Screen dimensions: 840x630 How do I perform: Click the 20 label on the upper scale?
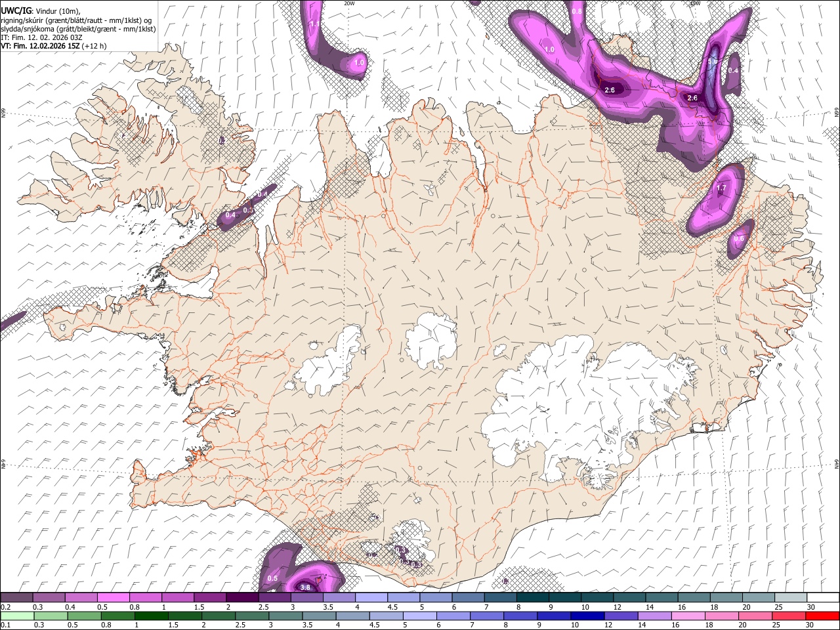(746, 607)
